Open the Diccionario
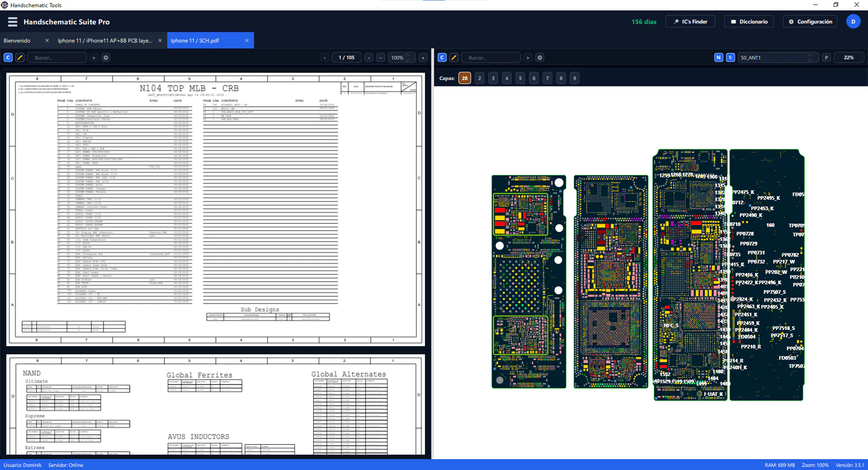The width and height of the screenshot is (868, 470). point(749,22)
